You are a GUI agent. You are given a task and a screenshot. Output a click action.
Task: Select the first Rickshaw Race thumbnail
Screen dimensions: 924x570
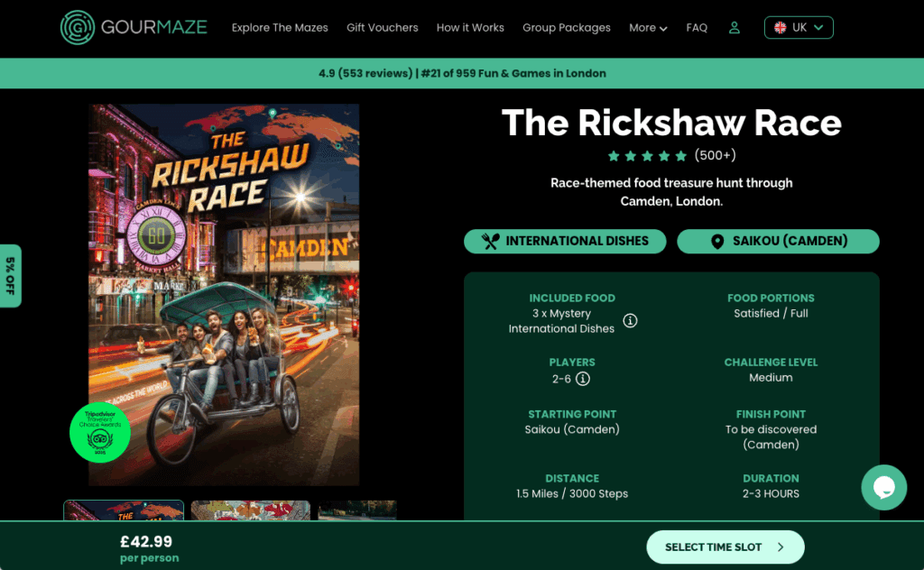[x=124, y=510]
